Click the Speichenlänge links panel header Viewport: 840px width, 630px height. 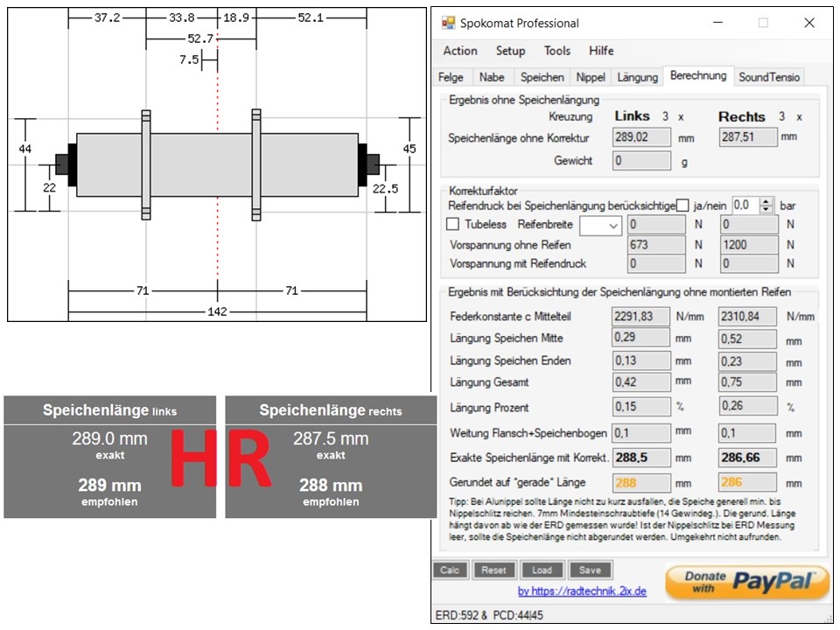click(x=110, y=410)
